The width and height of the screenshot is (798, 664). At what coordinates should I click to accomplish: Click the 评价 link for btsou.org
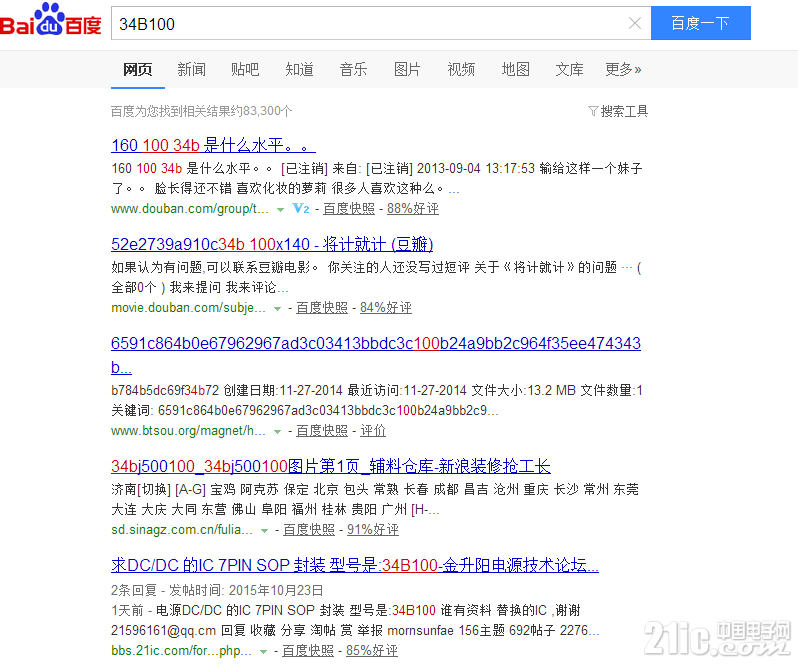pos(373,431)
